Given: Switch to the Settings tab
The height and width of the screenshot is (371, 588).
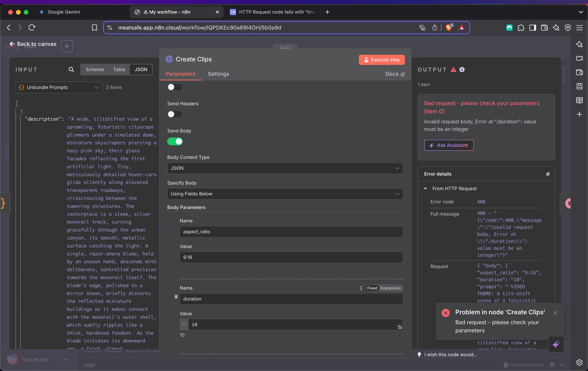Looking at the screenshot, I should [x=218, y=74].
